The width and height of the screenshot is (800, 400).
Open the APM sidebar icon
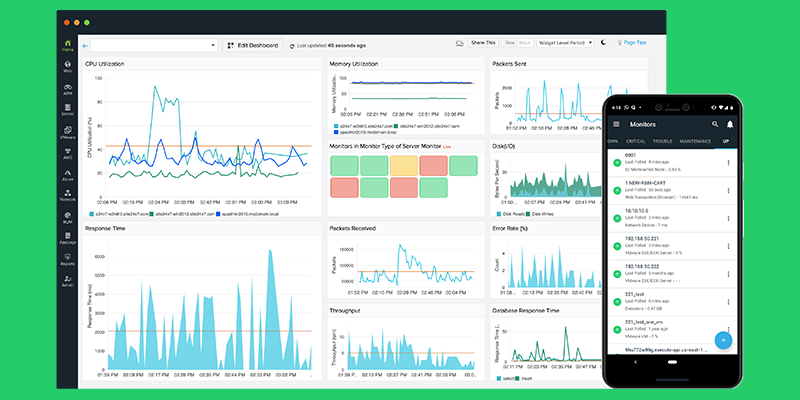[67, 89]
